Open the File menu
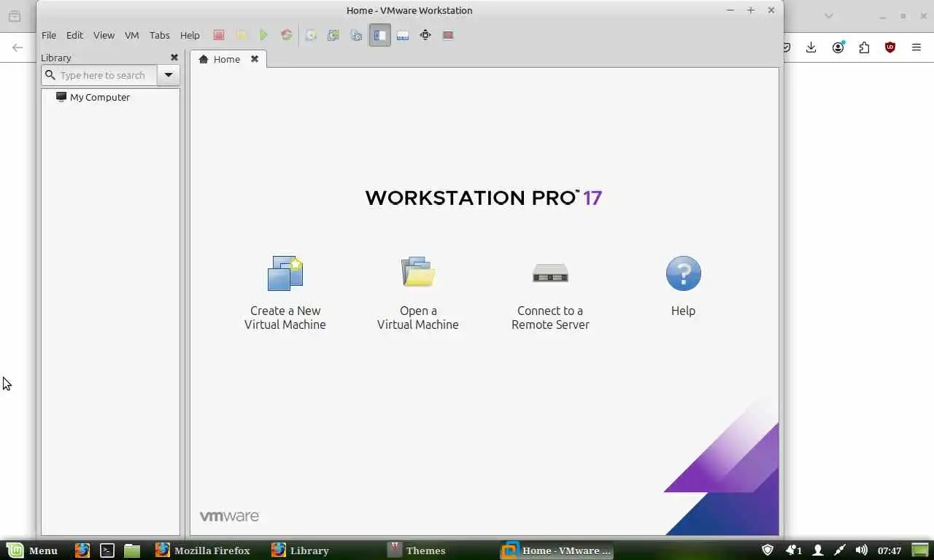The width and height of the screenshot is (934, 560). (x=49, y=35)
